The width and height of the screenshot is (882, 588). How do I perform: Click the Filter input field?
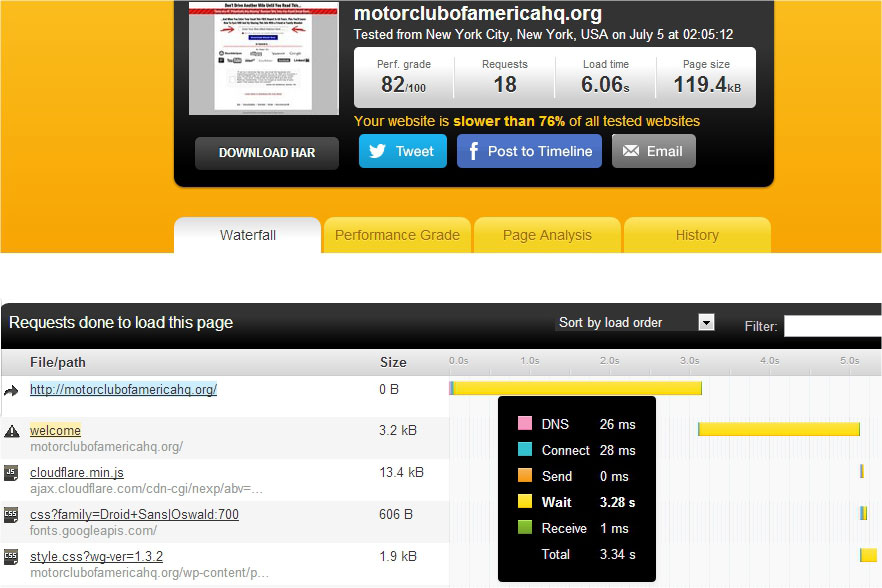[832, 326]
